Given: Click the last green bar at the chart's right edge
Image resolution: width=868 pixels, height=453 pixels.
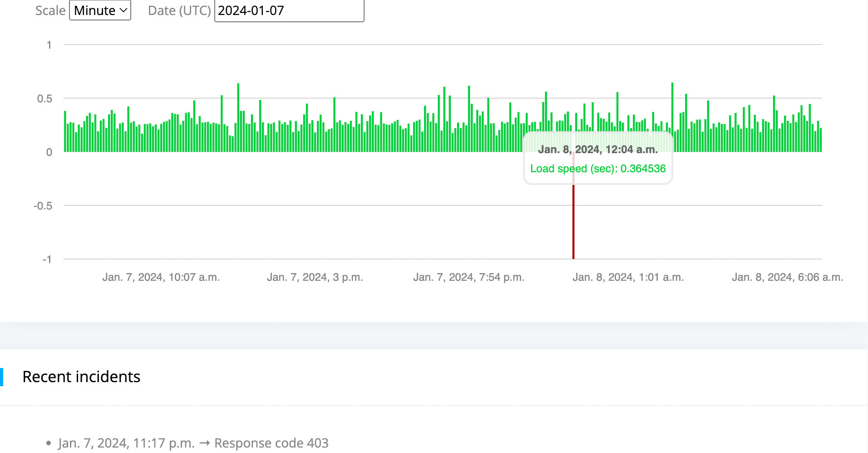Looking at the screenshot, I should [x=820, y=140].
